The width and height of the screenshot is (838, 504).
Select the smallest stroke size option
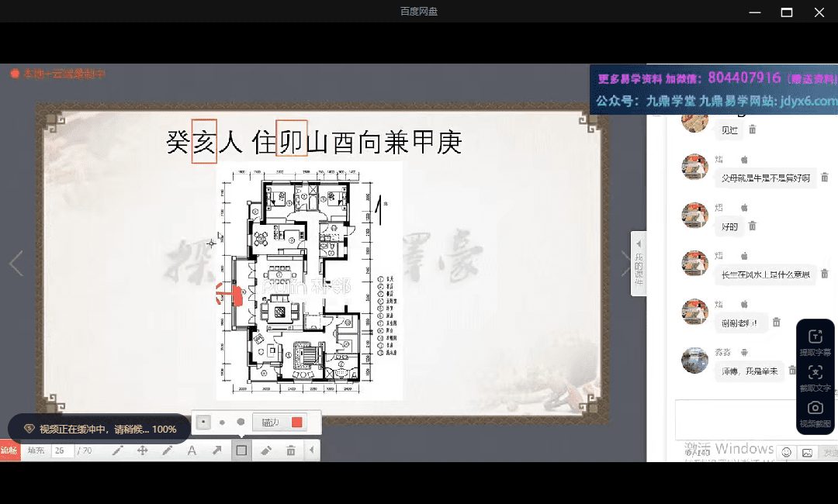(x=203, y=423)
